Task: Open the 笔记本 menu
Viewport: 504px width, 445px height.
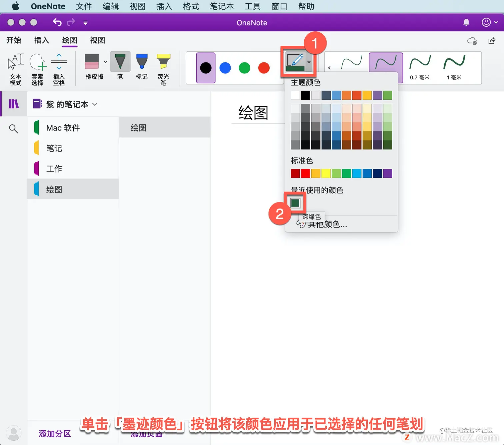Action: pos(222,6)
